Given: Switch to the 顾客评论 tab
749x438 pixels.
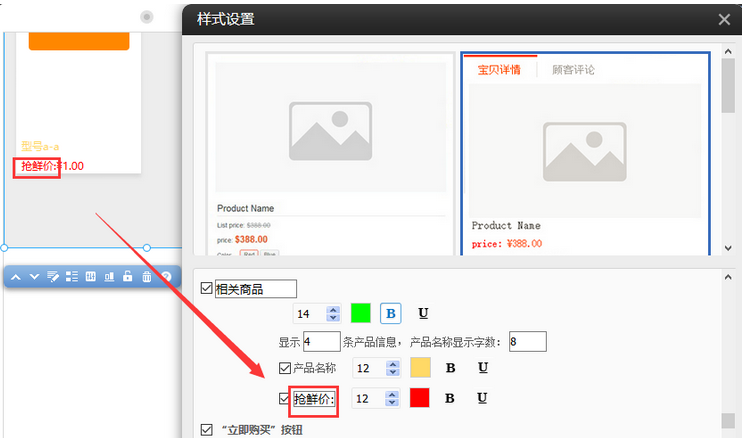Looking at the screenshot, I should click(573, 70).
